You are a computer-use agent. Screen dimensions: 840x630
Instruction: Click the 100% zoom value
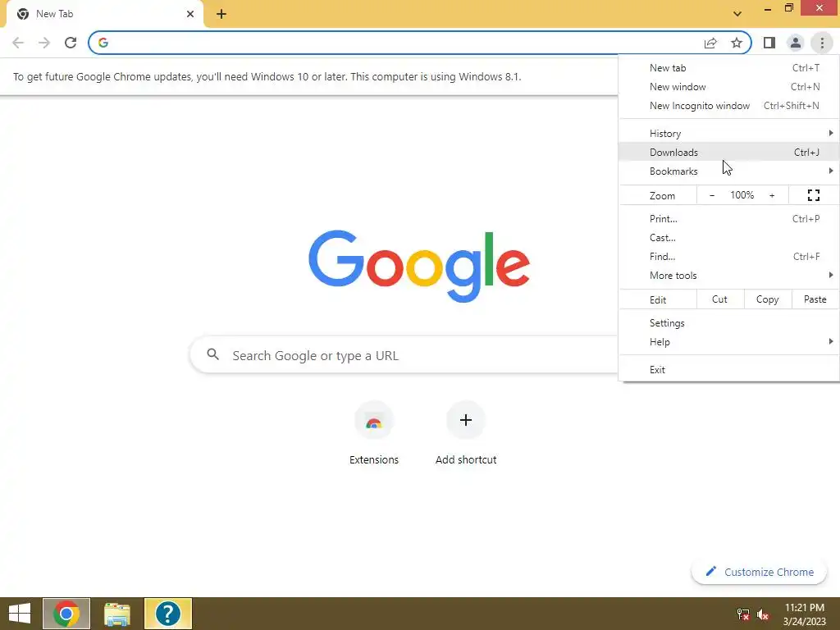click(x=742, y=195)
